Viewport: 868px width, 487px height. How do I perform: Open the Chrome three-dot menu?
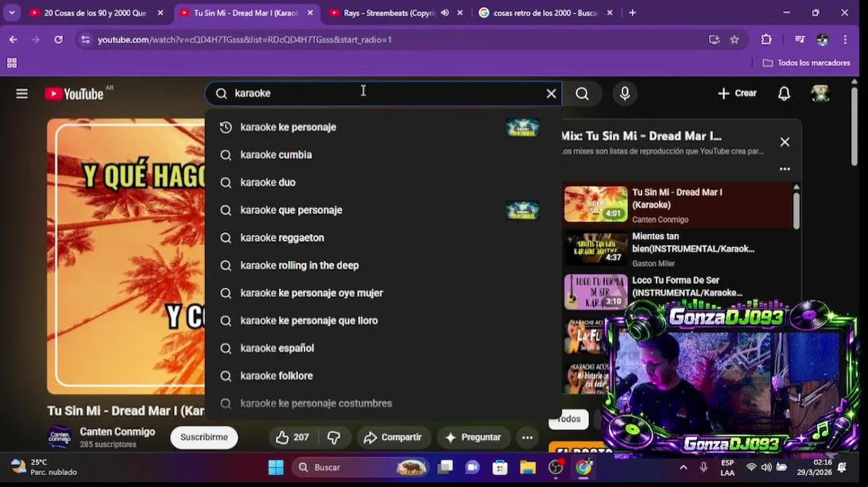(x=846, y=40)
